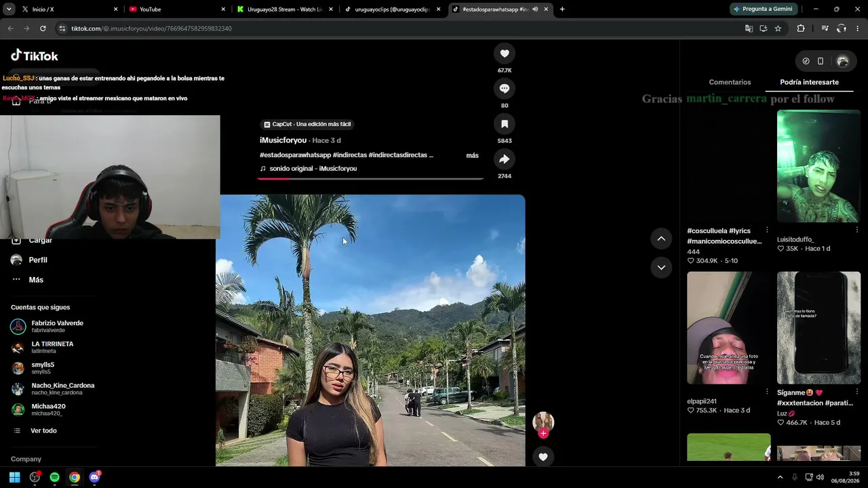Screen dimensions: 868x488
Task: Open the comments bubble showing 80
Action: coord(505,89)
